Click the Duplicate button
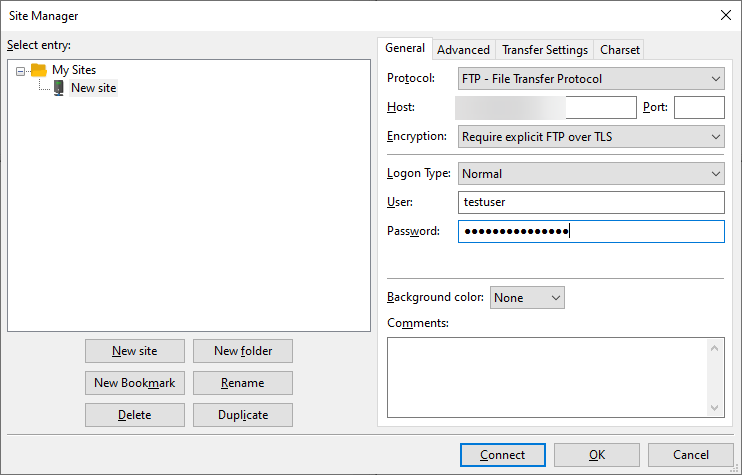Image resolution: width=742 pixels, height=475 pixels. 243,415
